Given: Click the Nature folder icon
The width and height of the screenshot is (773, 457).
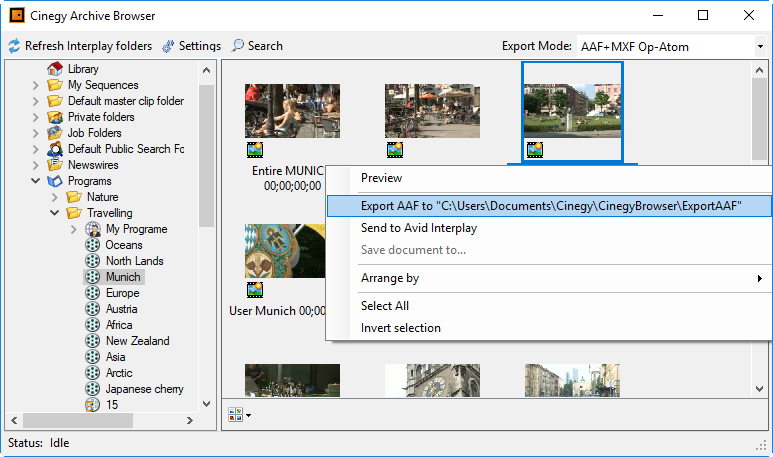Looking at the screenshot, I should pos(74,197).
